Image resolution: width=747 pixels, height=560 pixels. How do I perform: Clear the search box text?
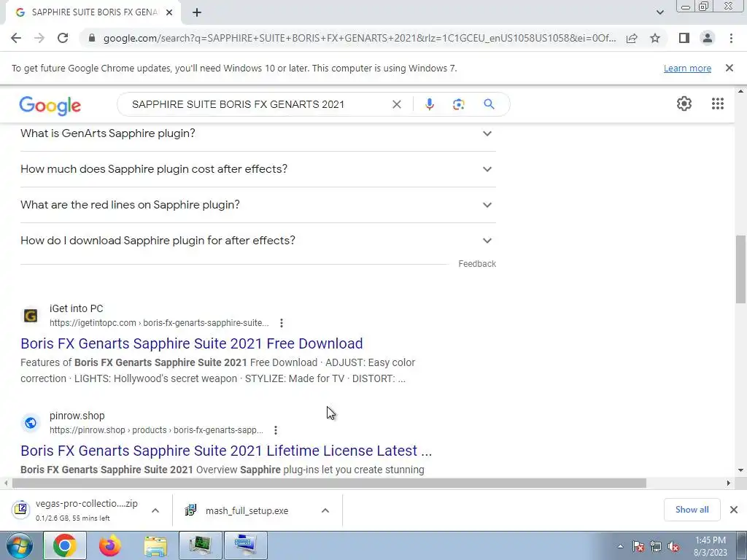396,104
